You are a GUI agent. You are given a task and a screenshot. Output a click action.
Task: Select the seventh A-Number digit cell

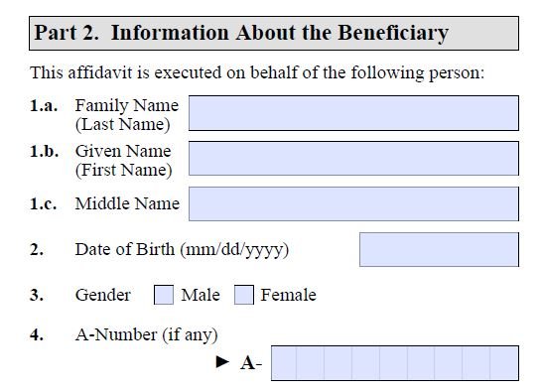[x=449, y=363]
